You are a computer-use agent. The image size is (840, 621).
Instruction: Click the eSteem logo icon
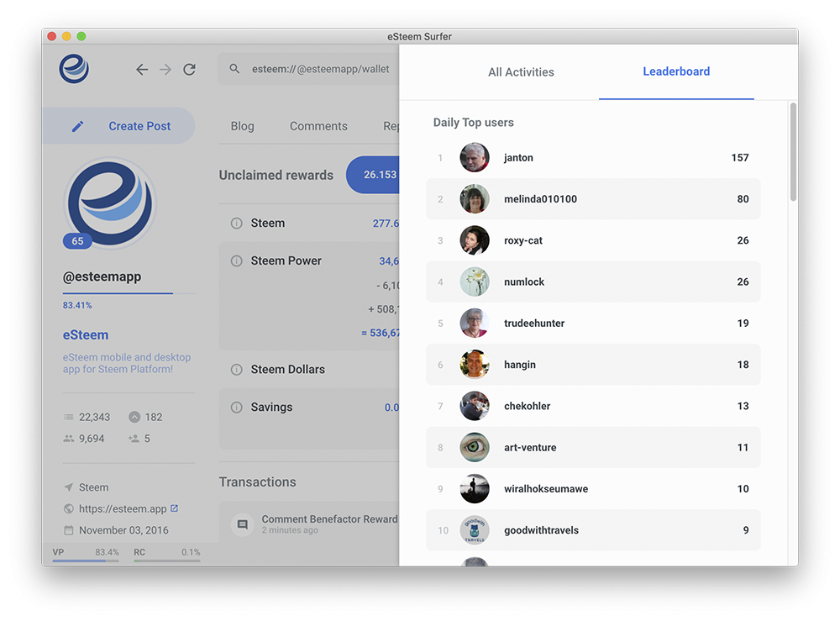click(x=74, y=69)
